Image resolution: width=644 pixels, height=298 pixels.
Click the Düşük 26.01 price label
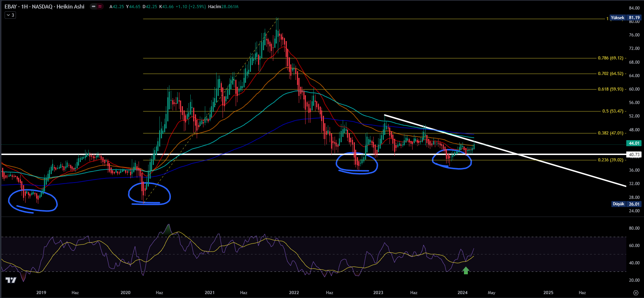click(x=627, y=204)
